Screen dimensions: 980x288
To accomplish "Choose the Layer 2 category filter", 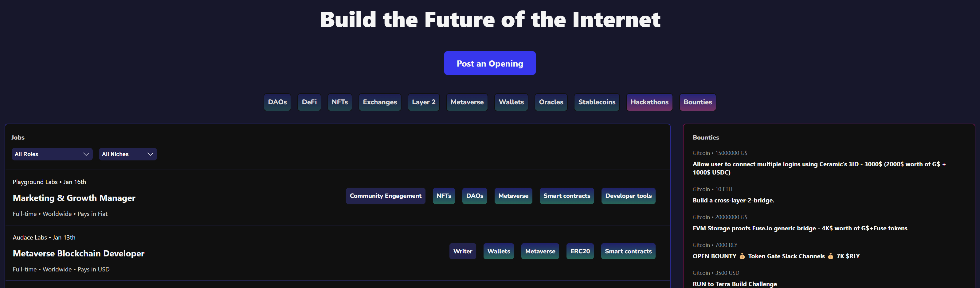I will pyautogui.click(x=423, y=102).
